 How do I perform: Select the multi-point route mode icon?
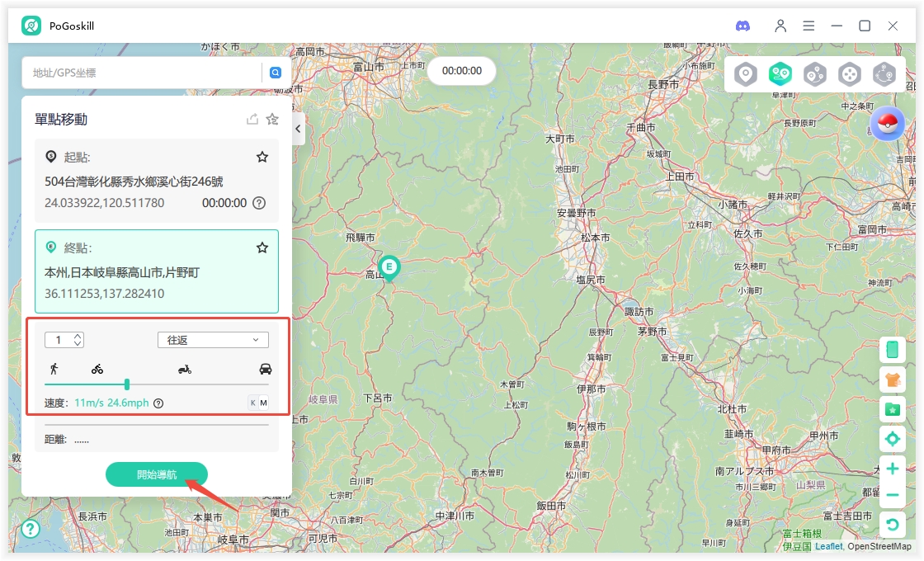click(x=815, y=74)
